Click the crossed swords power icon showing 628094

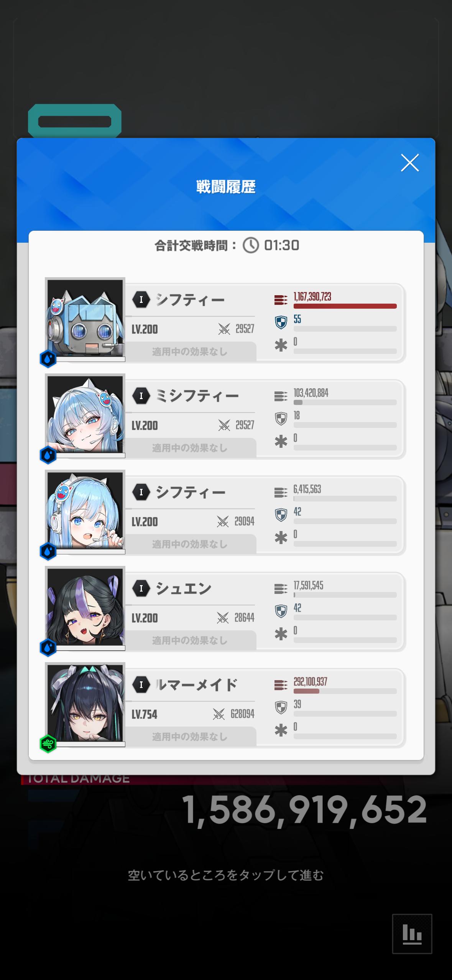219,714
